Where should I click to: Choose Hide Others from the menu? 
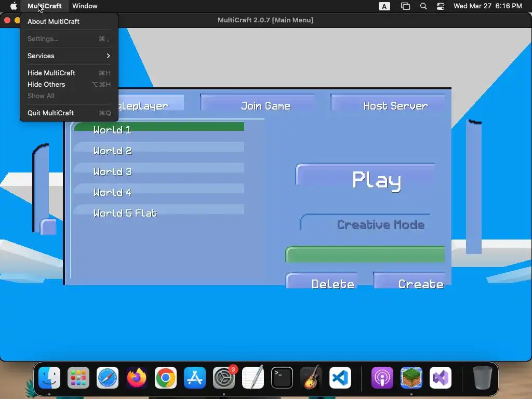(69, 85)
